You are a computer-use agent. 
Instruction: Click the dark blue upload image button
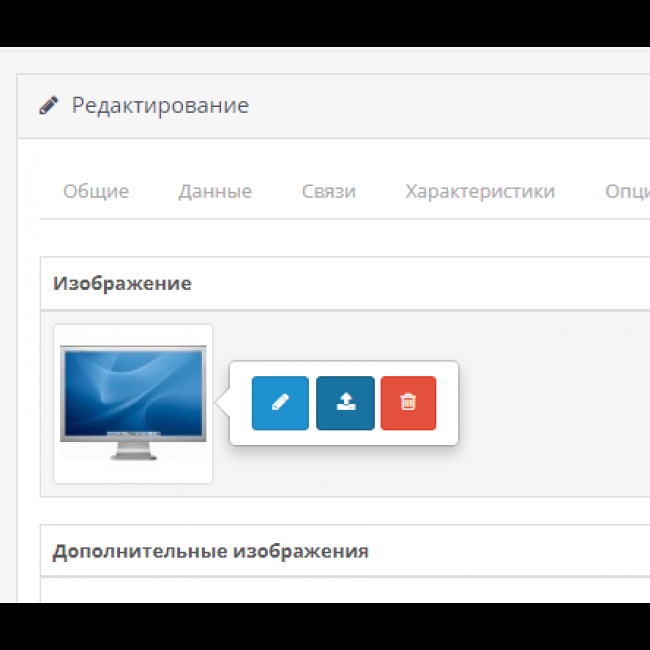tap(345, 403)
